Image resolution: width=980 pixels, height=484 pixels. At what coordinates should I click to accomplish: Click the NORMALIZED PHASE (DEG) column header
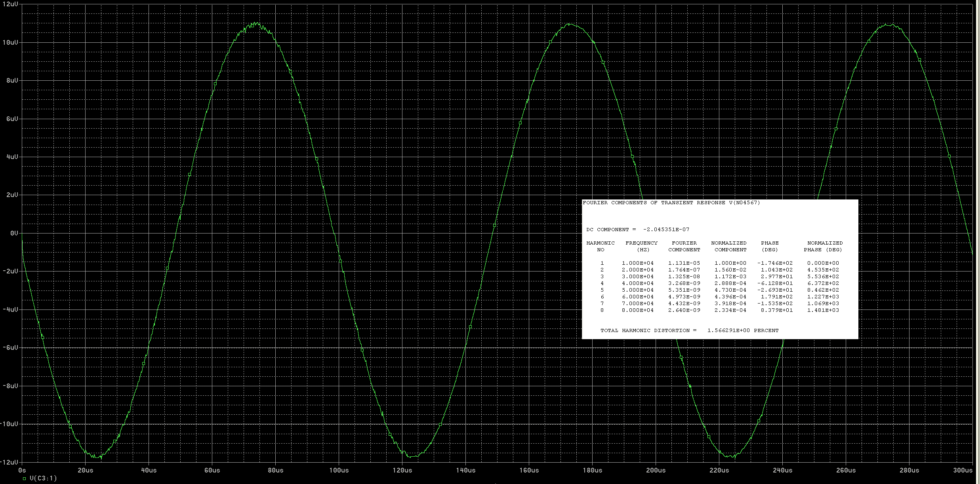click(823, 246)
